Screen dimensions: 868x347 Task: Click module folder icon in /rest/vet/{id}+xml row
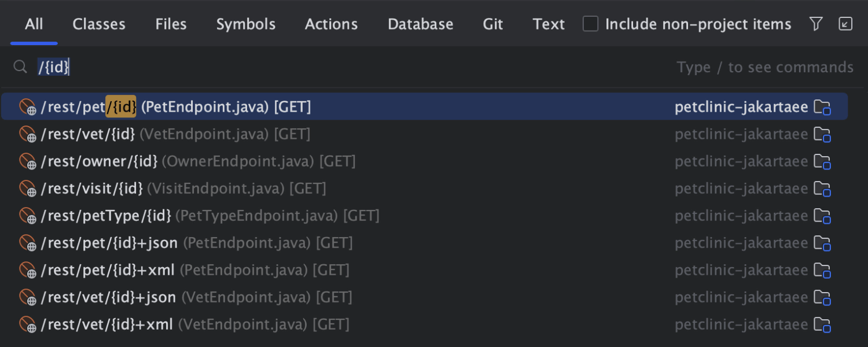click(x=822, y=324)
